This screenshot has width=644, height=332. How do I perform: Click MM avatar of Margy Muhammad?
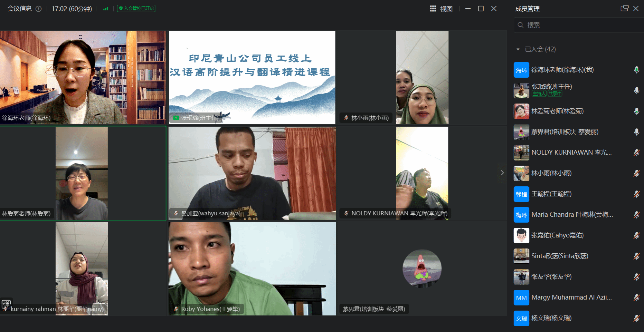[x=521, y=297]
